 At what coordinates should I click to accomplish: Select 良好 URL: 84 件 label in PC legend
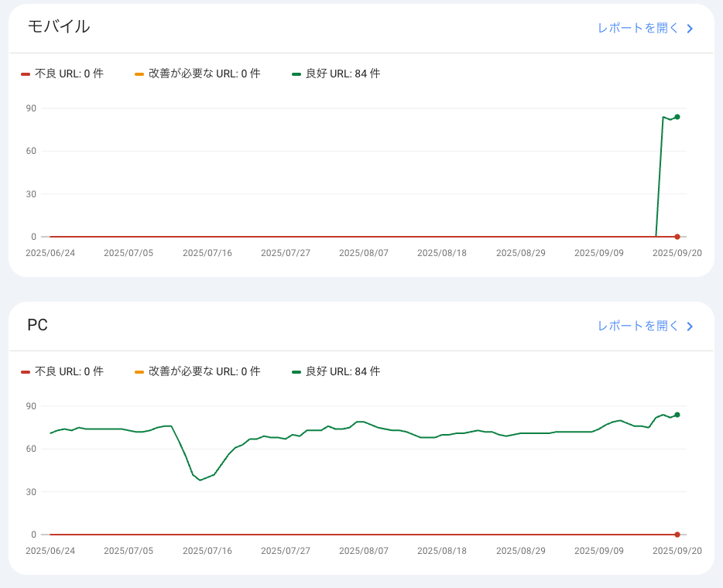342,371
